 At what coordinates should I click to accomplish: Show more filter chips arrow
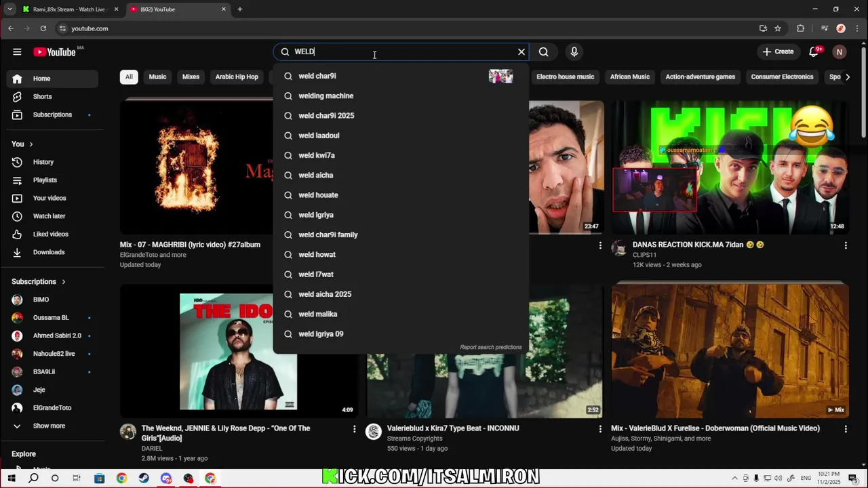pyautogui.click(x=848, y=77)
